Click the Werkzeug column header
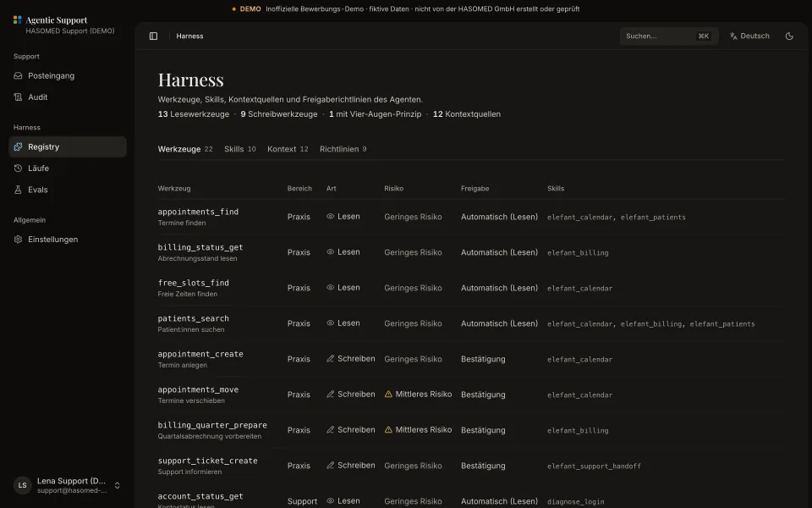Screen dimensions: 812x508 [x=174, y=188]
